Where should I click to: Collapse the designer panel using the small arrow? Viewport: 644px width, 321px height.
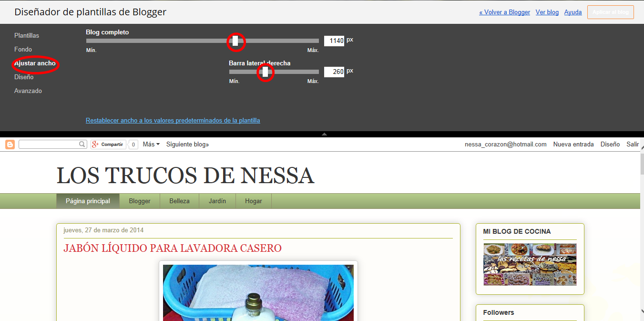pos(324,134)
